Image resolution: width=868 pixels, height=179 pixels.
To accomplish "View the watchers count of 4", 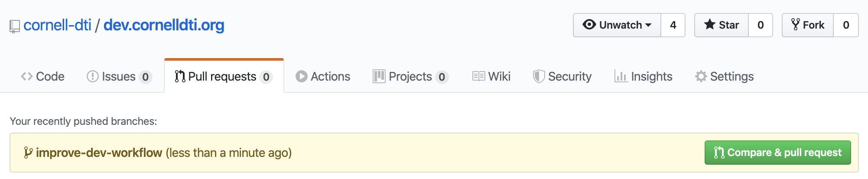I will 673,25.
